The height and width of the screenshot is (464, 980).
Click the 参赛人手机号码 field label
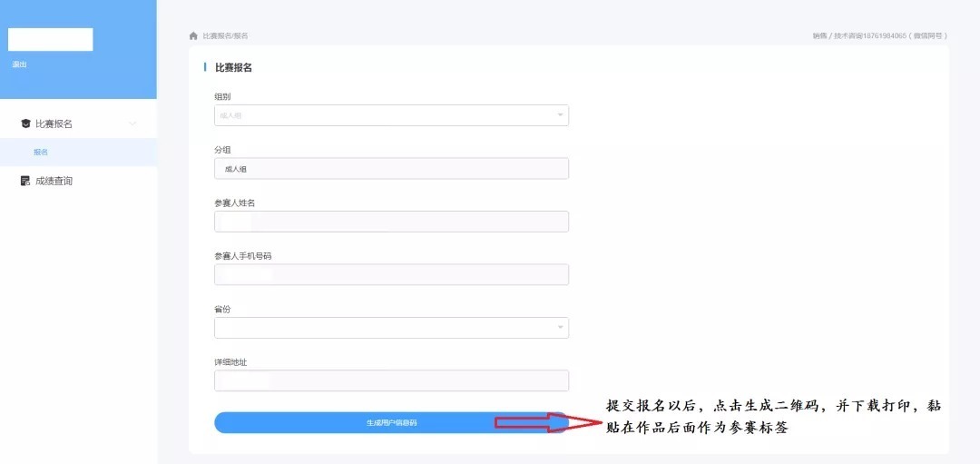point(243,256)
